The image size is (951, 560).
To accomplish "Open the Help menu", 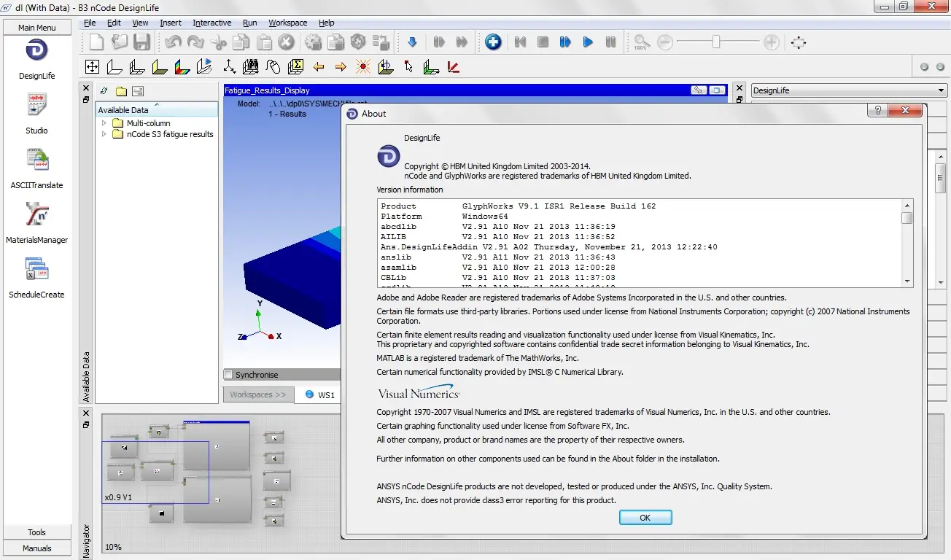I will 326,23.
